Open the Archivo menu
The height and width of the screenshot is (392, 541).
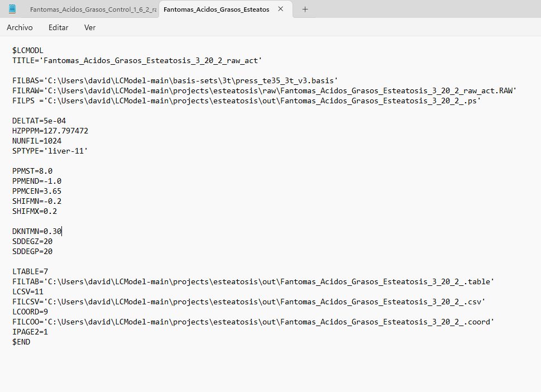pyautogui.click(x=20, y=27)
